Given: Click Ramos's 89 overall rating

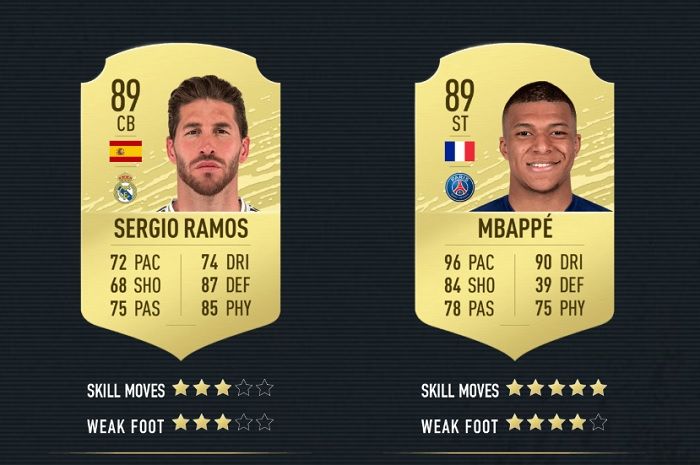Looking at the screenshot, I should tap(125, 95).
